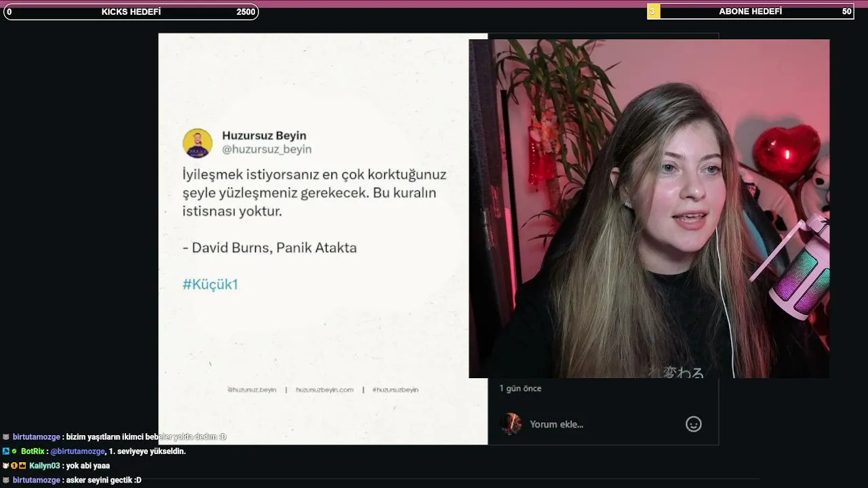
Task: Click the Huzursuz Beyin account name
Action: pos(264,136)
